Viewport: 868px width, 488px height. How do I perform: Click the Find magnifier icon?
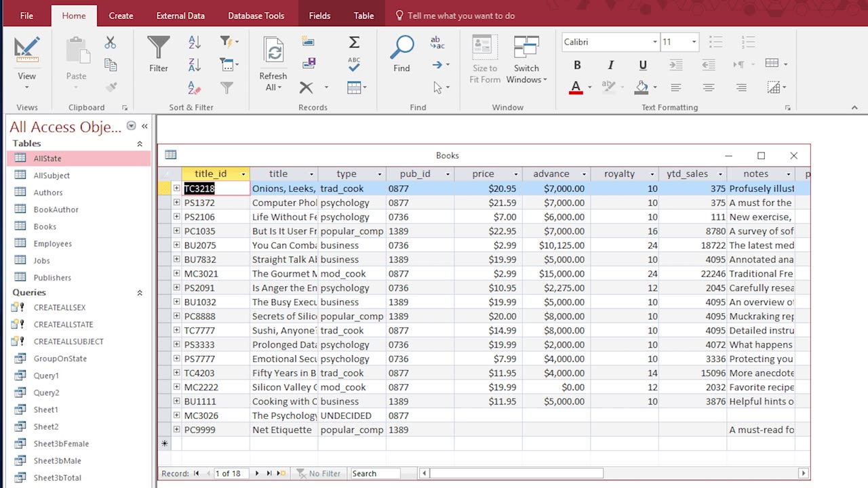[401, 47]
